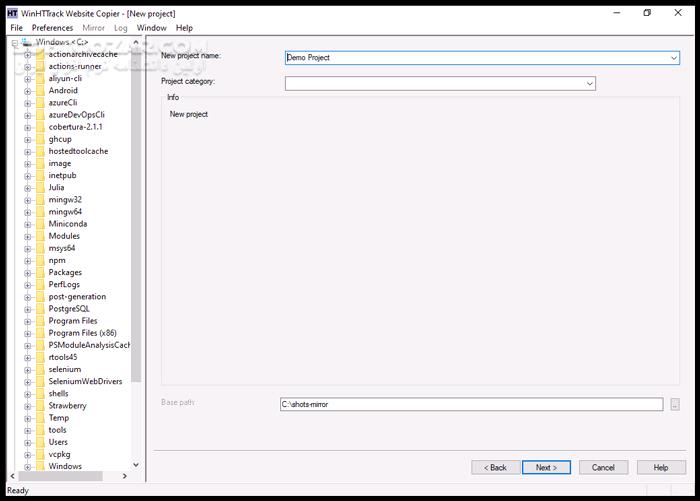Open the Window menu
The height and width of the screenshot is (501, 700).
152,28
